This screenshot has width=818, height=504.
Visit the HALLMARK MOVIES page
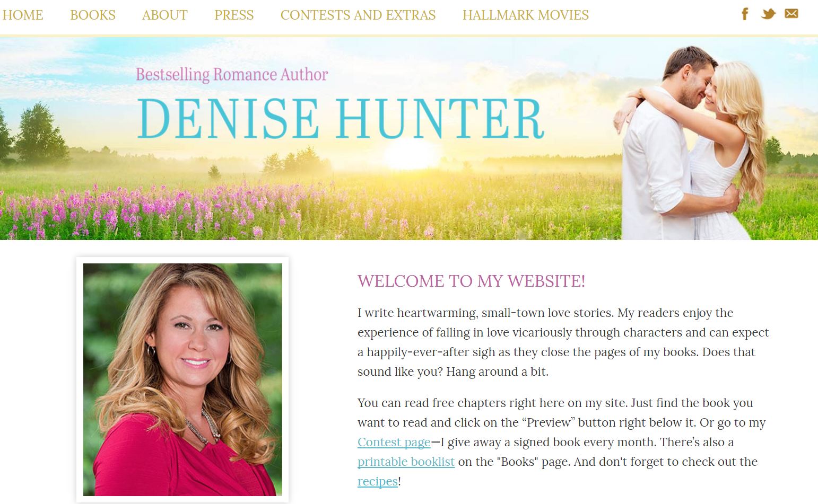pos(526,15)
